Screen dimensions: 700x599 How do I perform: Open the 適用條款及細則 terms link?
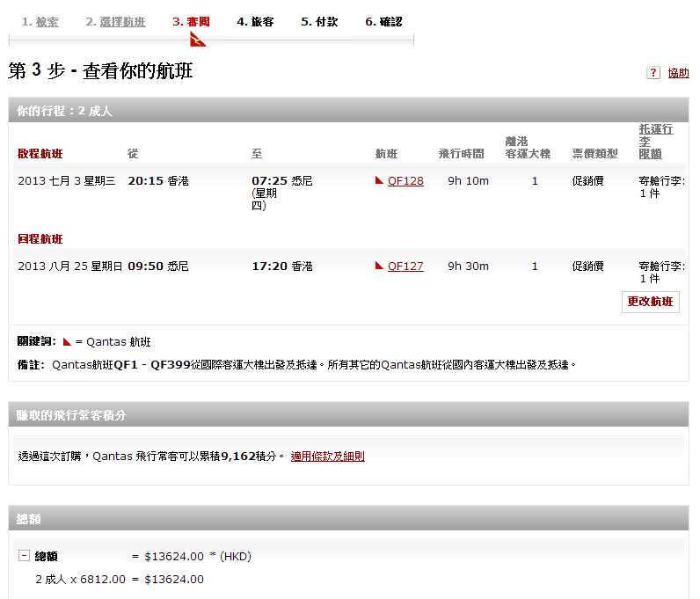coord(327,457)
